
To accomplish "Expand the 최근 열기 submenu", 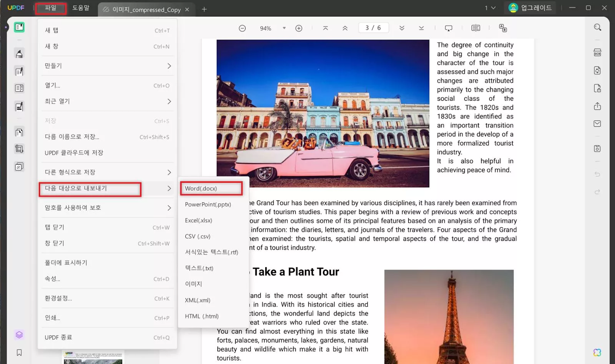I will (x=107, y=101).
